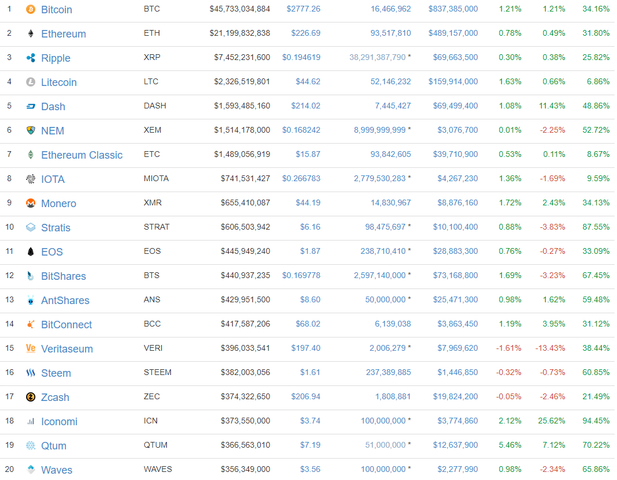Open the NEM coin page link
617x480 pixels.
pyautogui.click(x=52, y=131)
